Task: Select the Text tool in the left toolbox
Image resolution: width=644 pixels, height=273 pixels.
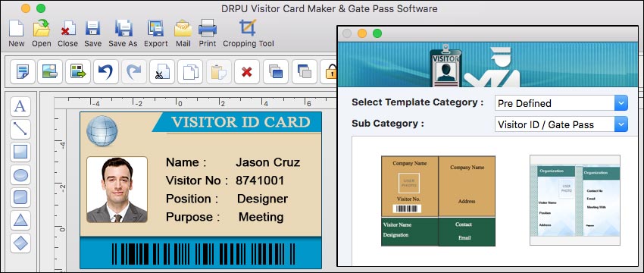Action: click(20, 107)
